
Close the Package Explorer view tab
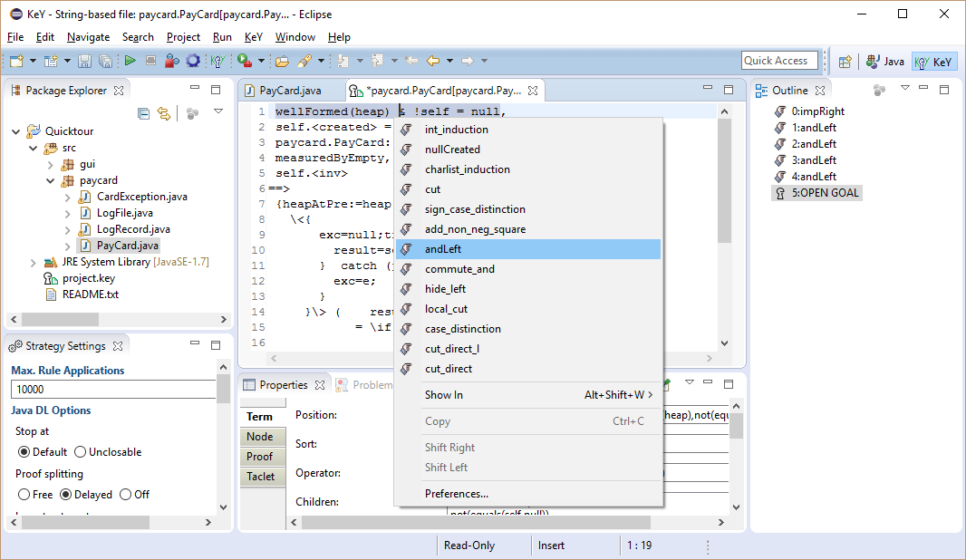click(x=119, y=91)
